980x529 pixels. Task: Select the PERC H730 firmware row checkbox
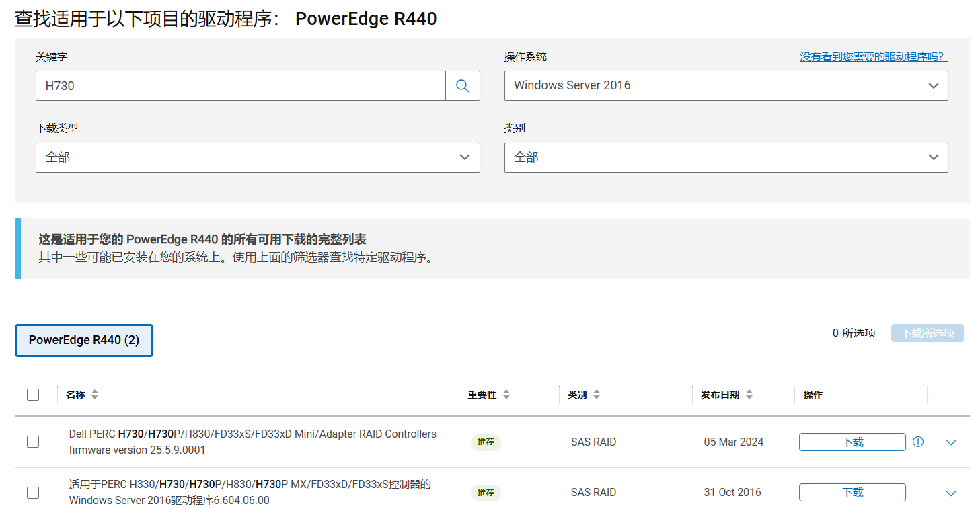[x=33, y=442]
